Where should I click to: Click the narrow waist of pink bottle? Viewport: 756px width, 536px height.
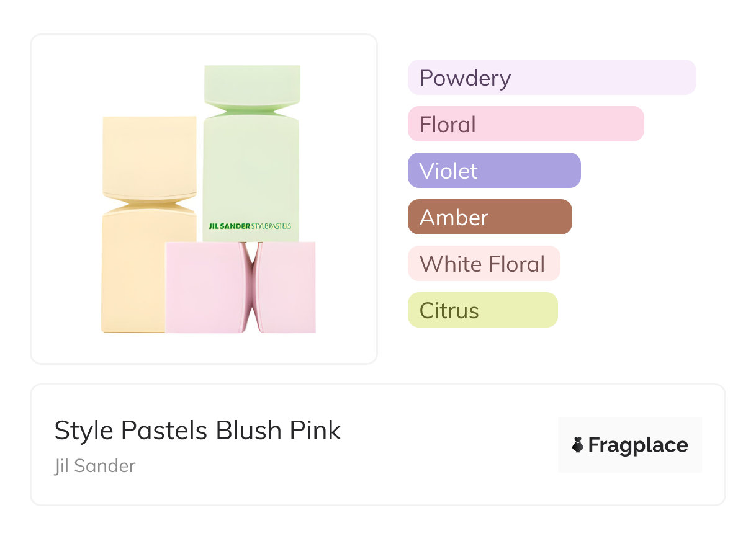click(250, 285)
